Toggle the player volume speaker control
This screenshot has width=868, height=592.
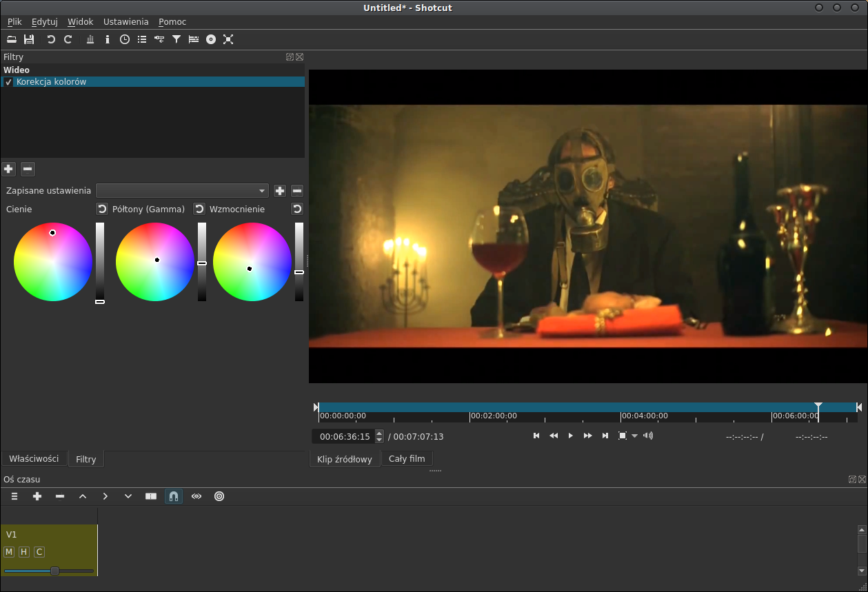(x=648, y=436)
